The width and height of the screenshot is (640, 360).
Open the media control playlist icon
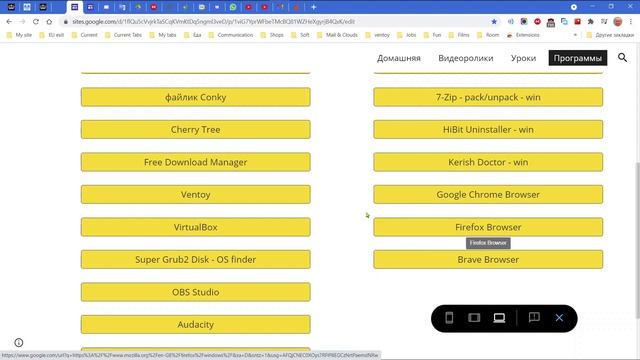click(604, 22)
